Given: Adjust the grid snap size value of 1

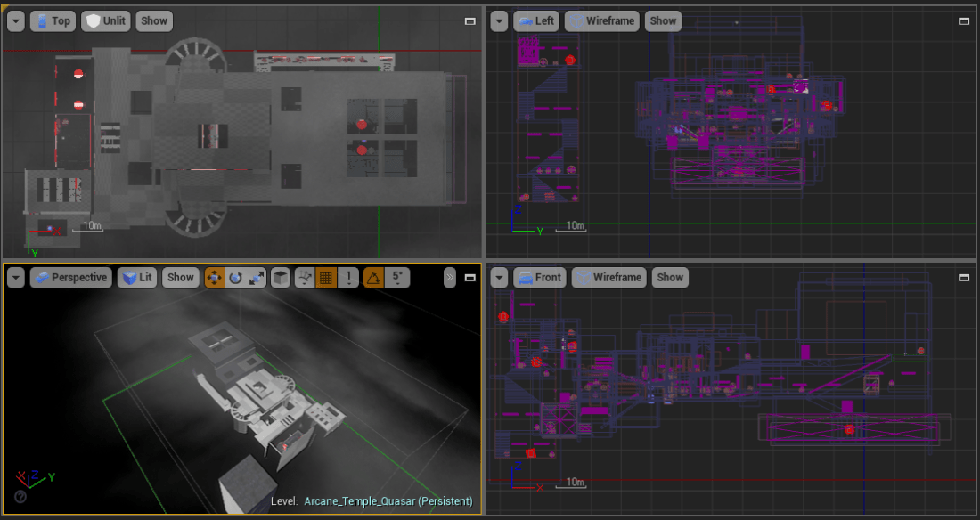Looking at the screenshot, I should point(347,277).
